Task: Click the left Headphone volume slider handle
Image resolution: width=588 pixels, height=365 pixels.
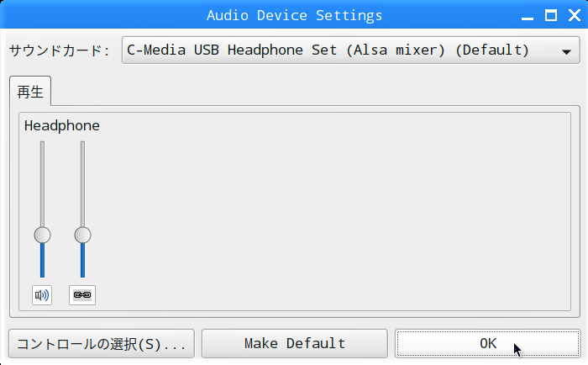Action: click(x=42, y=235)
